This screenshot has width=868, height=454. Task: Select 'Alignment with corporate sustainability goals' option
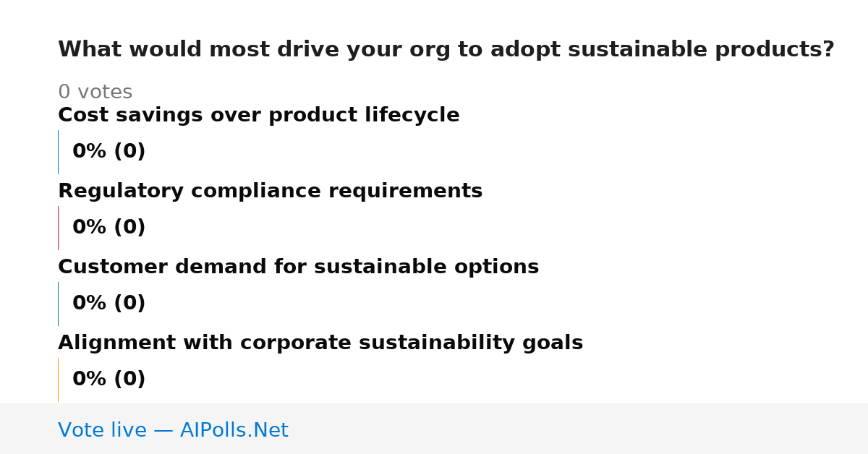320,343
